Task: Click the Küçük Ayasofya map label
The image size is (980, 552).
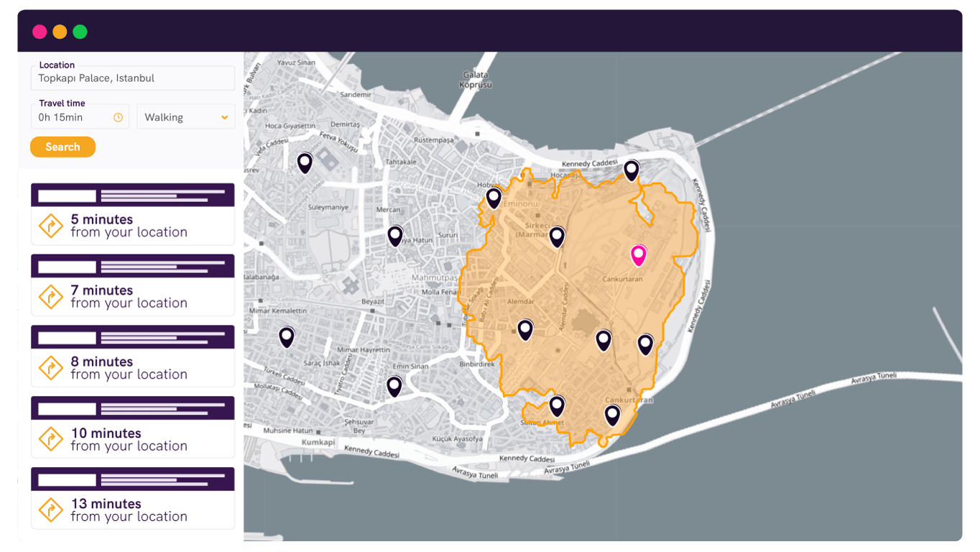Action: click(x=458, y=438)
